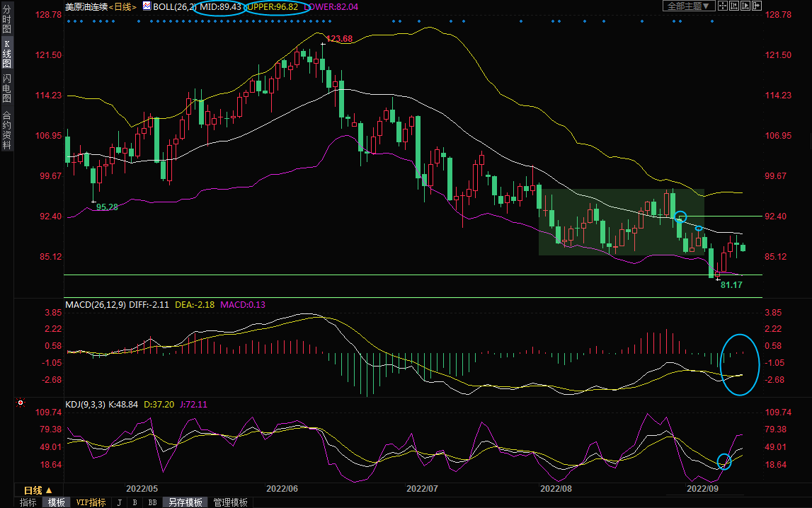The image size is (812, 508).
Task: Click the crosshair cursor icon at top right
Action: pyautogui.click(x=721, y=6)
